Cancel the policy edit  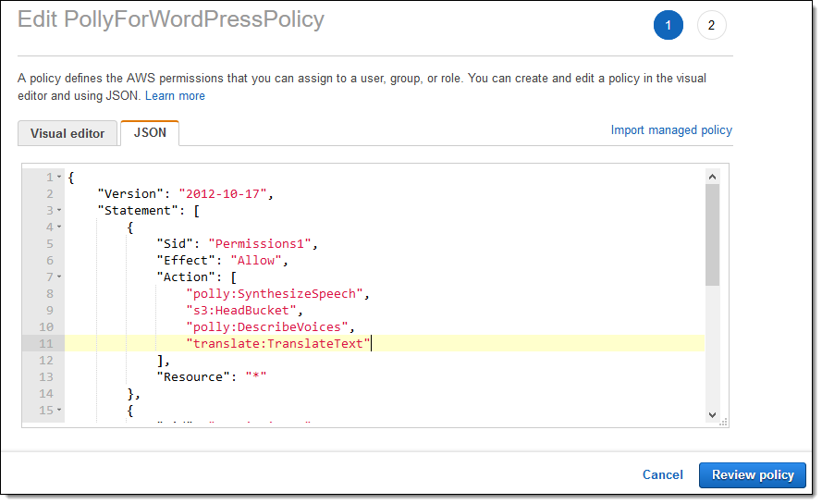(x=662, y=475)
